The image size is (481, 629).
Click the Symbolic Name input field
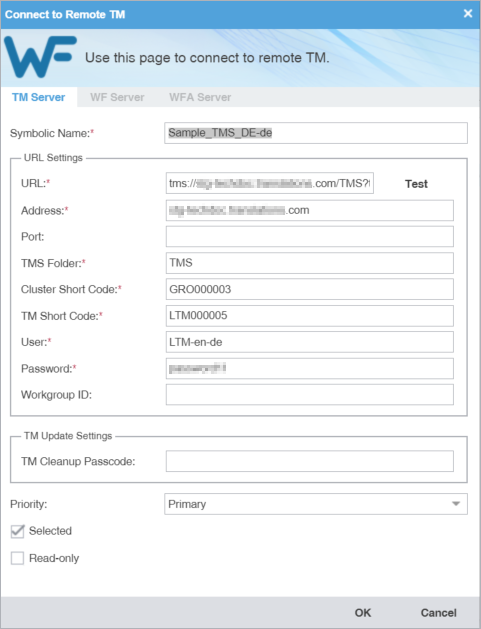(316, 133)
